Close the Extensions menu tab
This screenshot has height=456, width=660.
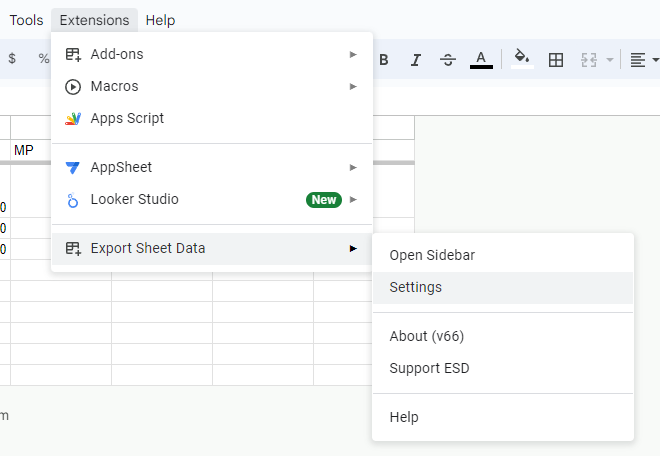(94, 20)
